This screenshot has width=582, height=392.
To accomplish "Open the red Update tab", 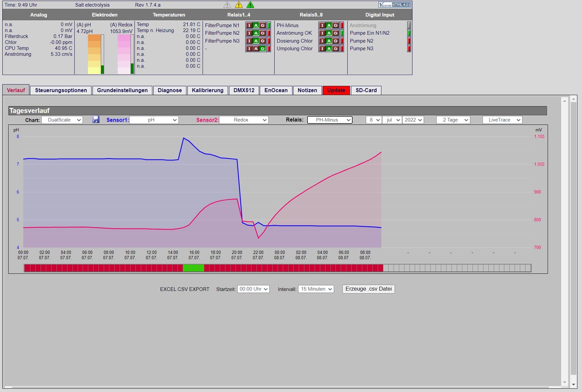I will click(x=336, y=90).
